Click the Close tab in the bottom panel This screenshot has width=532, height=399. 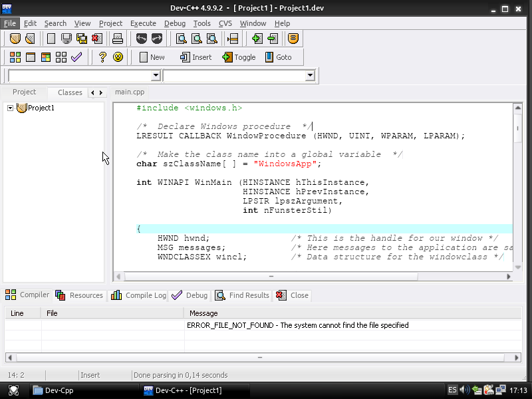[x=293, y=295]
